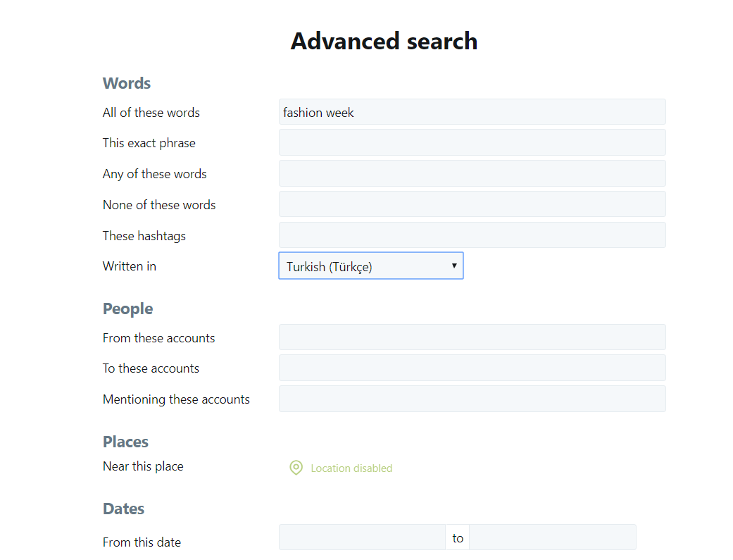733x560 pixels.
Task: Click the Places section heading
Action: (x=125, y=441)
